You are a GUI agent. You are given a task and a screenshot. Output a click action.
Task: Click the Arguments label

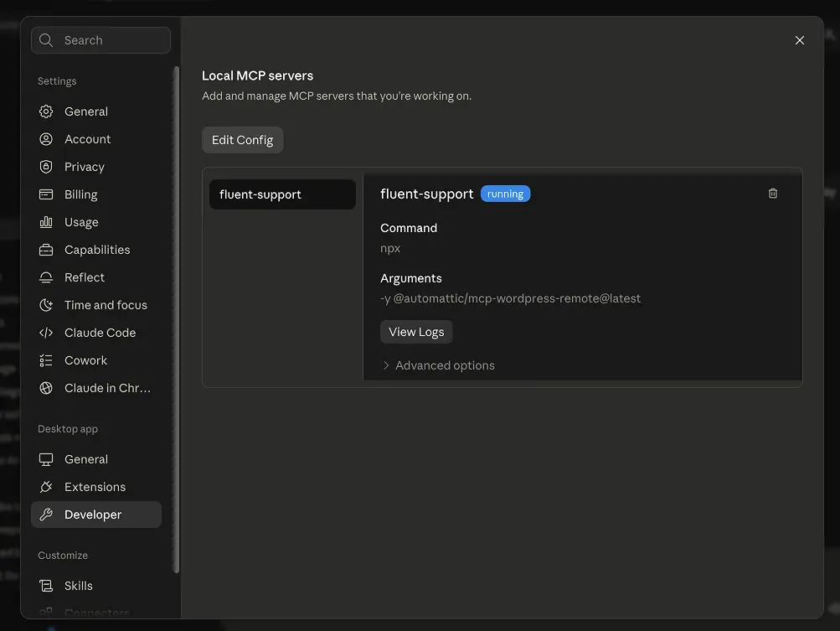click(x=411, y=278)
